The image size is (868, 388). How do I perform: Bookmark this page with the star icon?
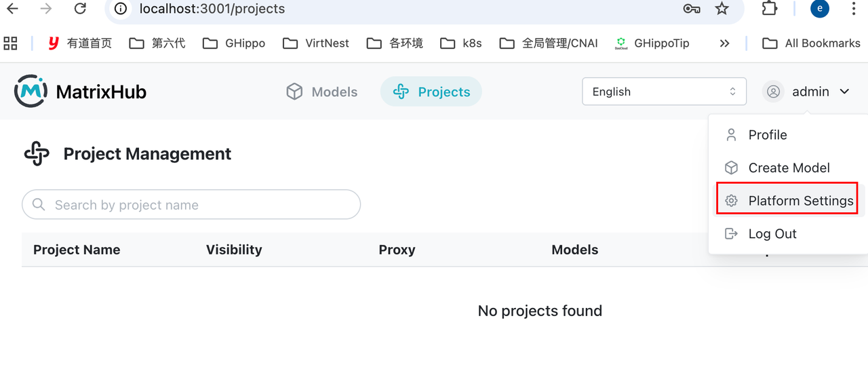tap(722, 9)
